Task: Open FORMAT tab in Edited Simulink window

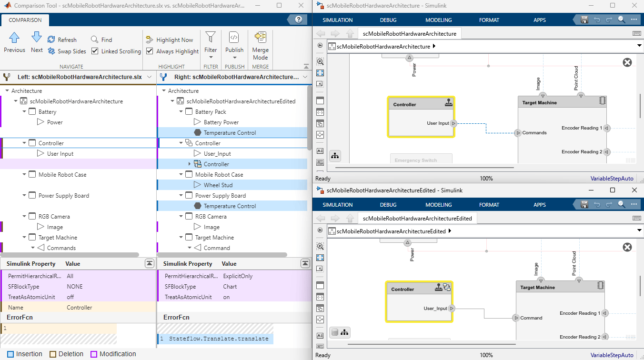Action: (x=489, y=205)
